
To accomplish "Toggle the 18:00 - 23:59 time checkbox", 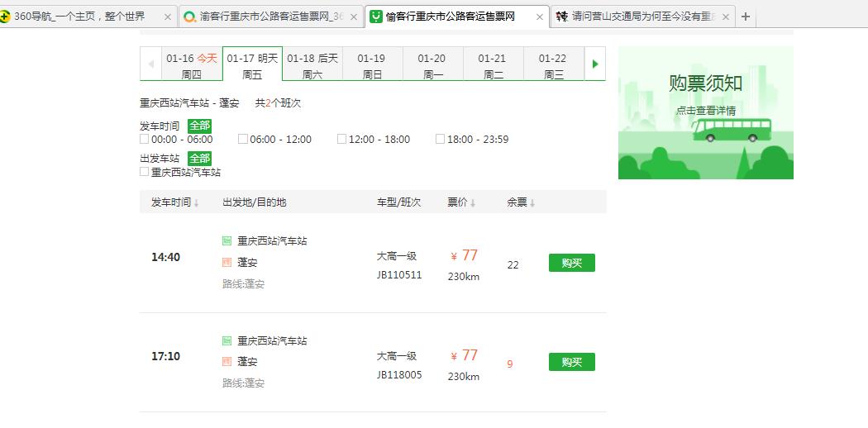I will point(440,139).
